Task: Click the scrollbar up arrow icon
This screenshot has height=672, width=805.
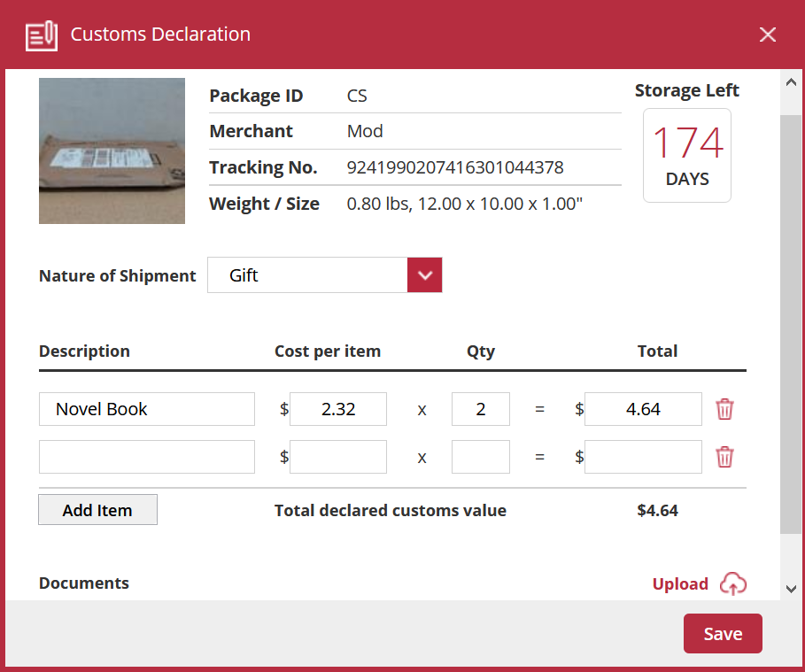Action: click(x=791, y=82)
